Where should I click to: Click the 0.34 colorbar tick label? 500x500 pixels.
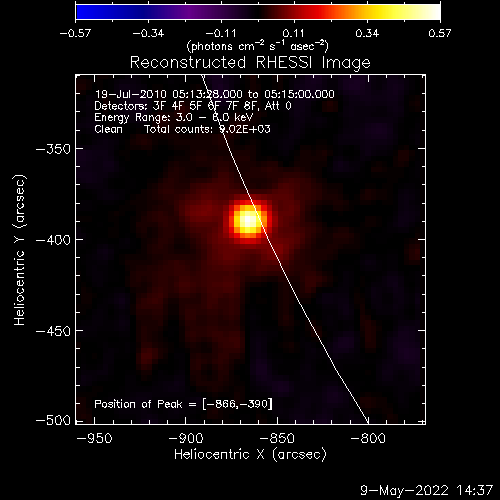(367, 33)
